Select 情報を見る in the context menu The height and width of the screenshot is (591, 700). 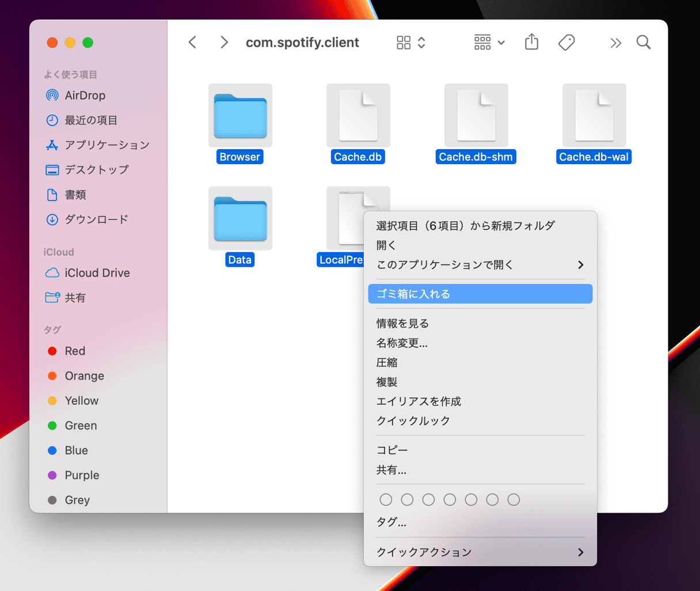403,324
